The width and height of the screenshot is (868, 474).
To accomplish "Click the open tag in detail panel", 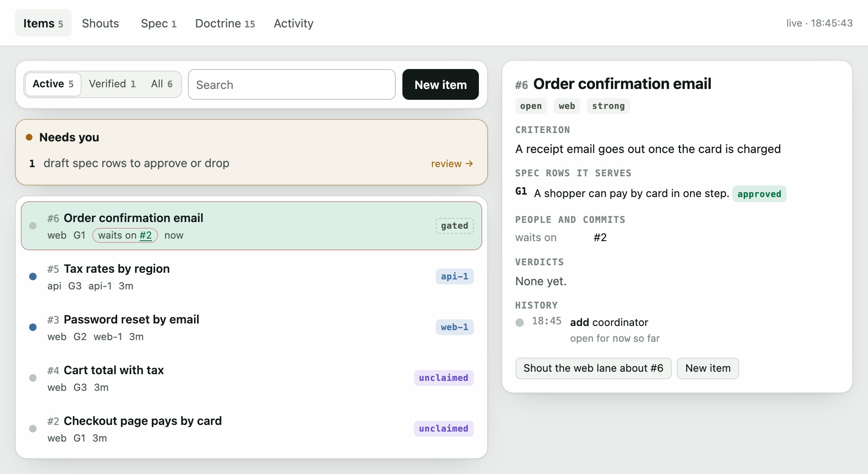I will [531, 106].
